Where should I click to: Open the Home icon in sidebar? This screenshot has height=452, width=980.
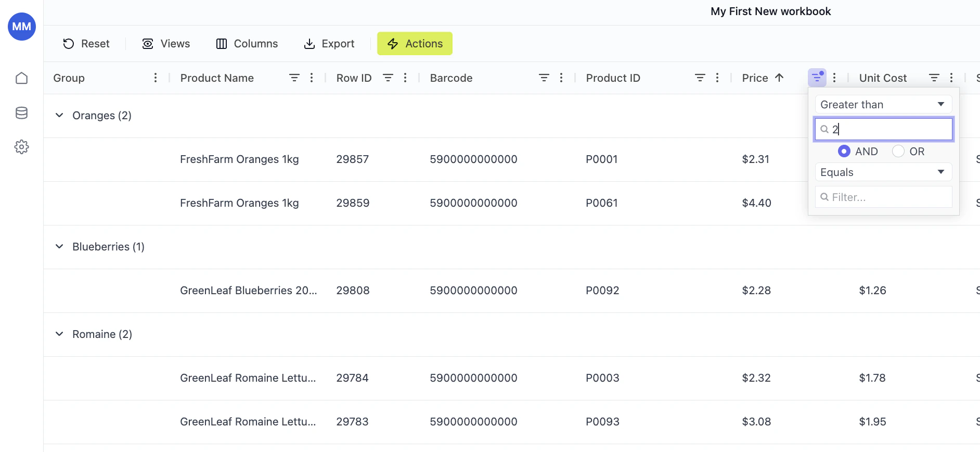click(22, 78)
